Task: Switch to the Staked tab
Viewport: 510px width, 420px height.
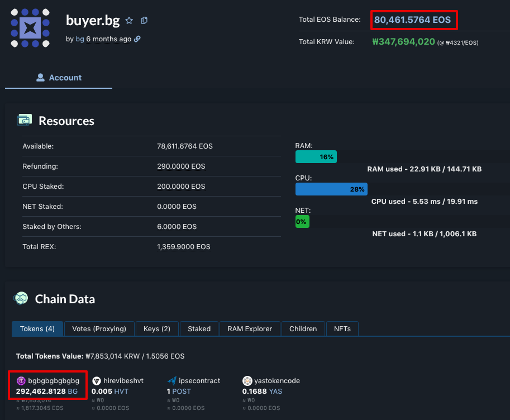Action: pyautogui.click(x=199, y=328)
